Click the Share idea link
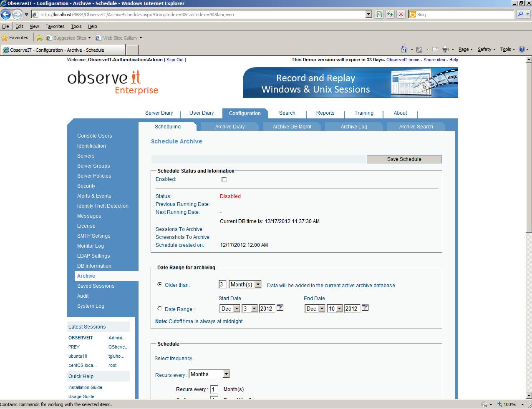 click(x=434, y=60)
